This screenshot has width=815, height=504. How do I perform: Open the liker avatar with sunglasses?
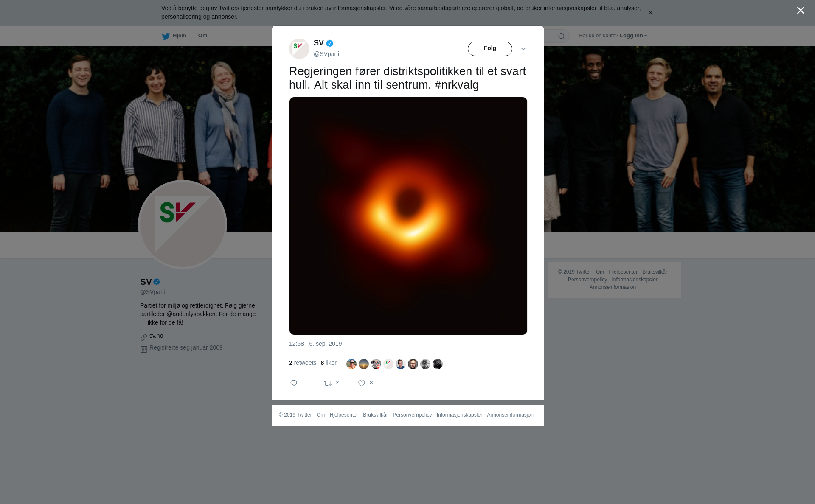coord(351,364)
